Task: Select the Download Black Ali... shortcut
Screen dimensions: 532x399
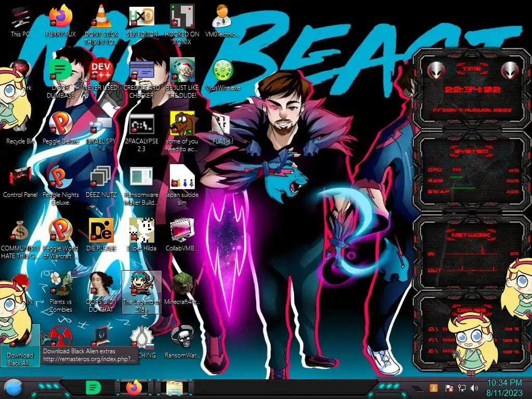Action: (20, 345)
